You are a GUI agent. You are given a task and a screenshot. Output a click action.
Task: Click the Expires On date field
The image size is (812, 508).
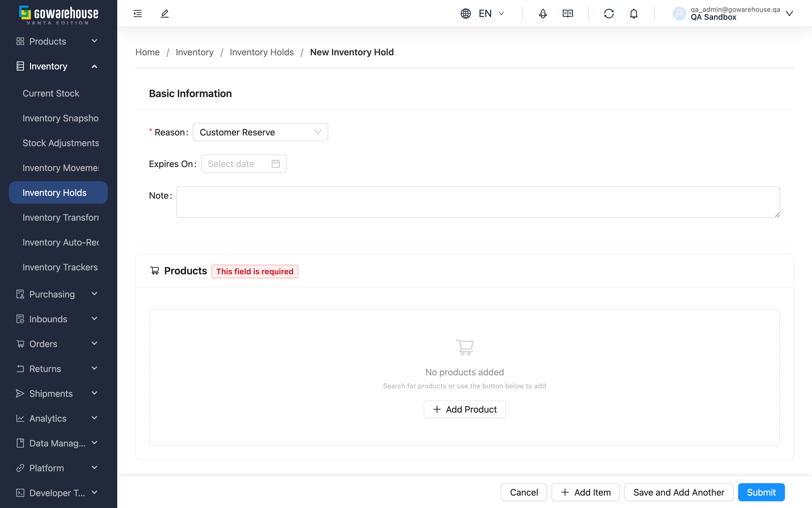[244, 164]
